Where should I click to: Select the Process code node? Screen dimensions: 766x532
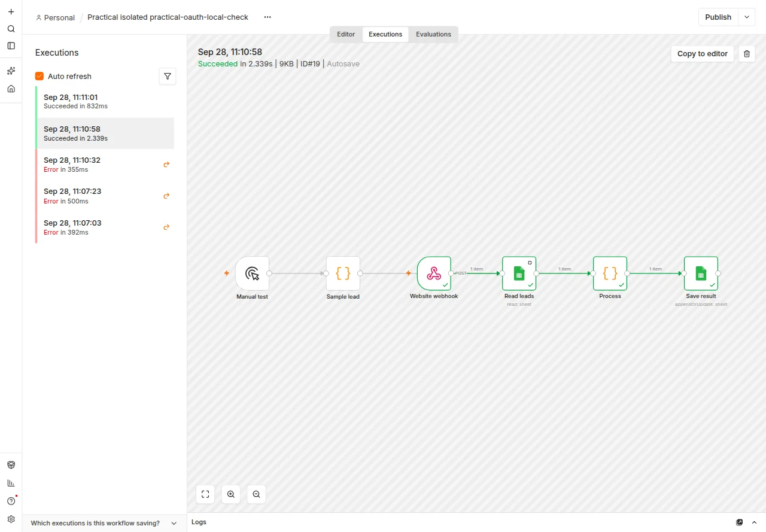(x=610, y=273)
